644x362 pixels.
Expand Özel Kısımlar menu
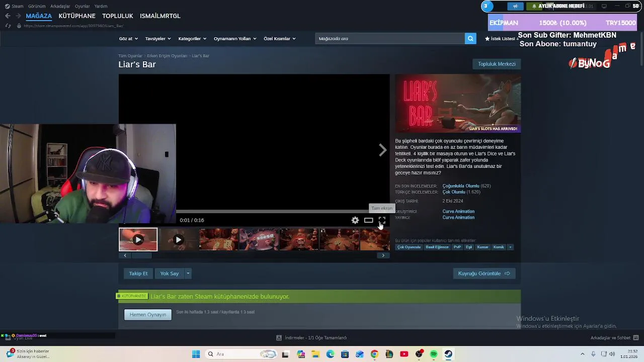(x=280, y=39)
